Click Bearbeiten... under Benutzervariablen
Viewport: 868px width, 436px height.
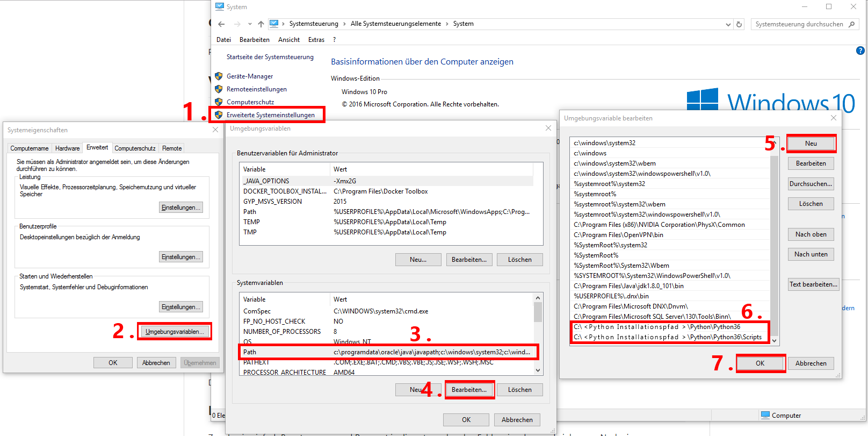[469, 260]
